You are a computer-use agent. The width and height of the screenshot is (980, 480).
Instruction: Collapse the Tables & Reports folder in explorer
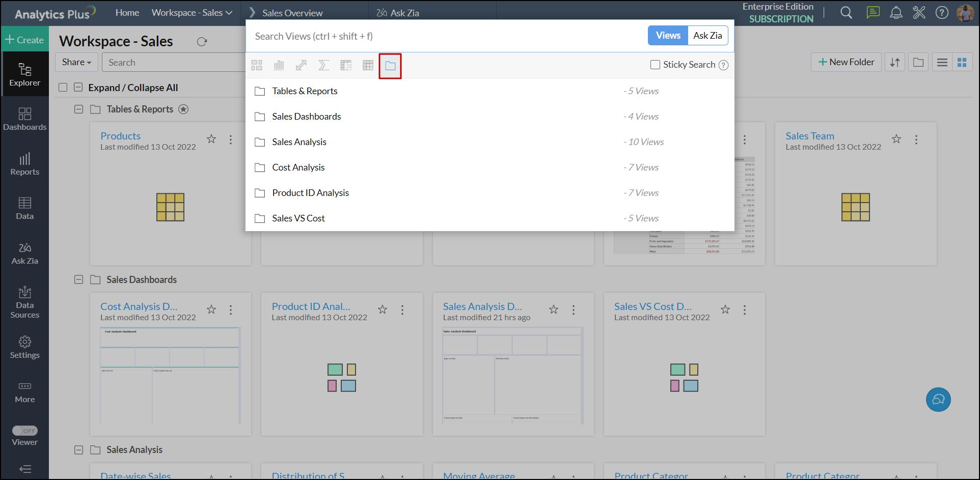pyautogui.click(x=78, y=109)
